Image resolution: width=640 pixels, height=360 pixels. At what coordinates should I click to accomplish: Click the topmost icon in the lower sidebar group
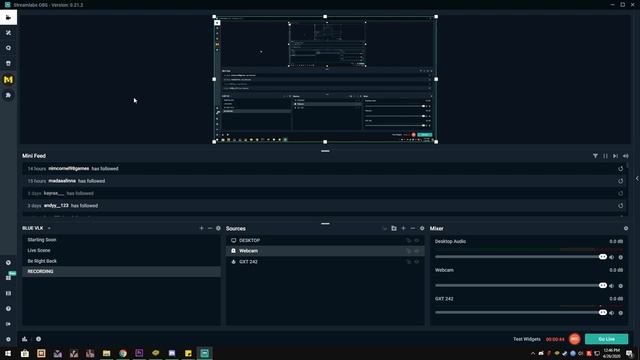[8, 262]
